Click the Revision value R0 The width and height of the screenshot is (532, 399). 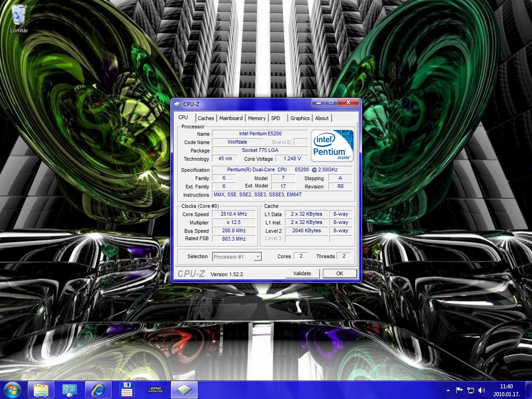tap(340, 186)
